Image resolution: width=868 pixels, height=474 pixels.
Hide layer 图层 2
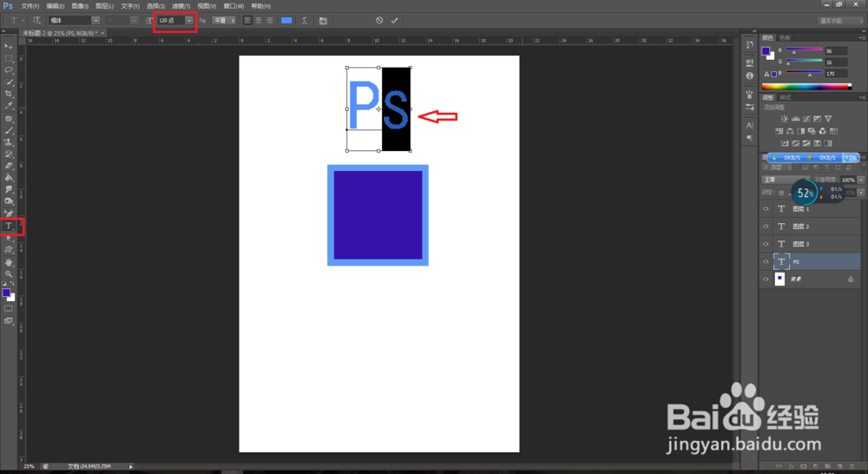(766, 227)
